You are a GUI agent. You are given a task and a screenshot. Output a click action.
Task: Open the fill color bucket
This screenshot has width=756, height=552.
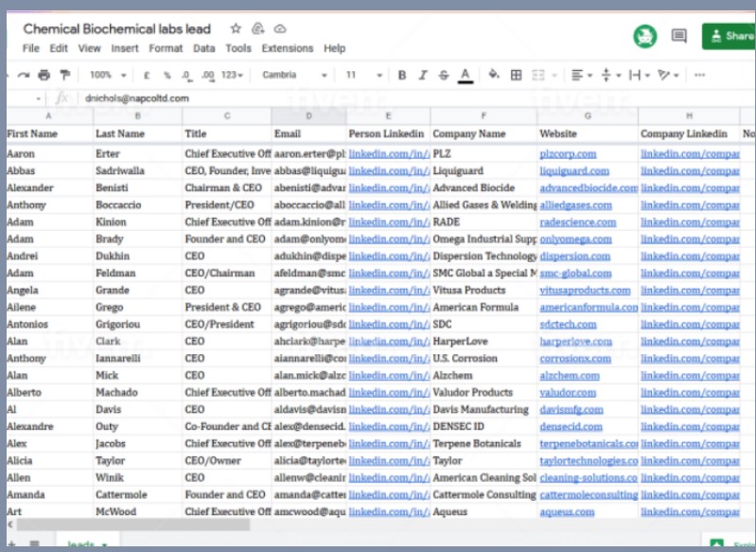(x=493, y=74)
